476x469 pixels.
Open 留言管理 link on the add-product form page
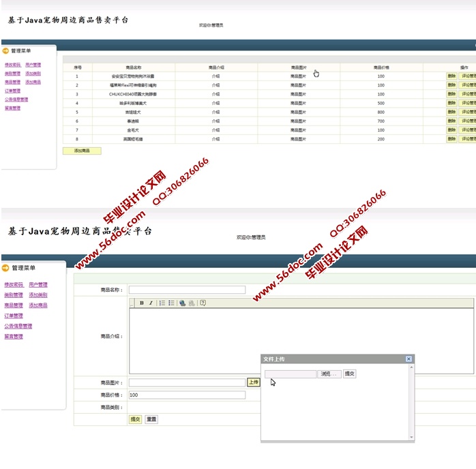click(x=14, y=337)
